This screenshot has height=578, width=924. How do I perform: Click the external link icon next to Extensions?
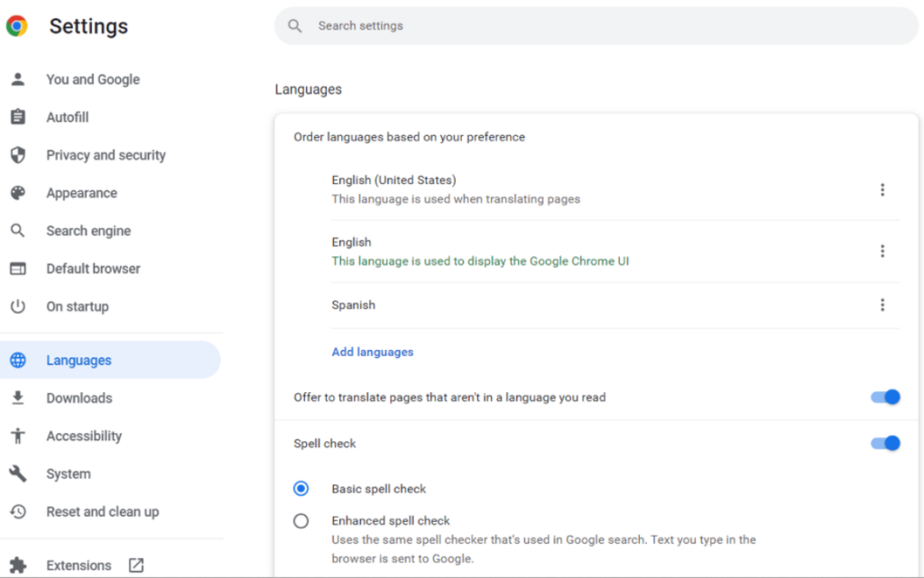point(136,565)
